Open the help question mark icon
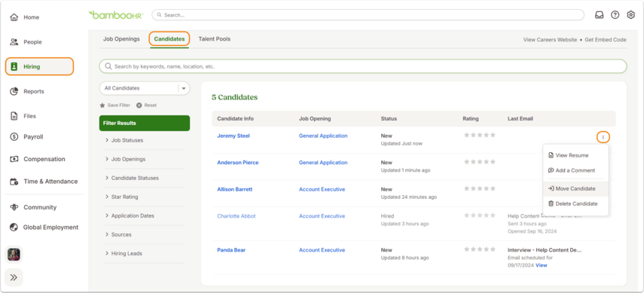The width and height of the screenshot is (644, 293). pos(615,15)
